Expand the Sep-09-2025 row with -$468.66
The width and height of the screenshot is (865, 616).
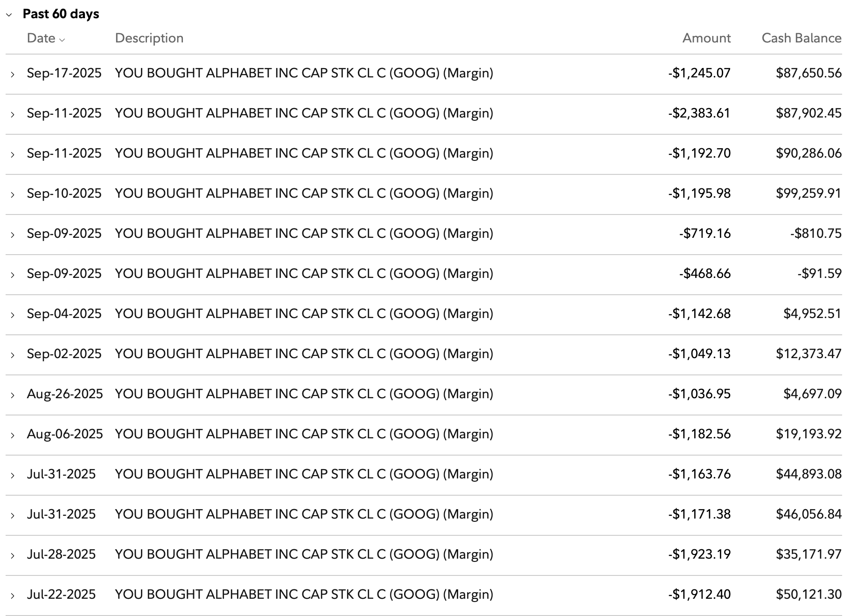[12, 274]
